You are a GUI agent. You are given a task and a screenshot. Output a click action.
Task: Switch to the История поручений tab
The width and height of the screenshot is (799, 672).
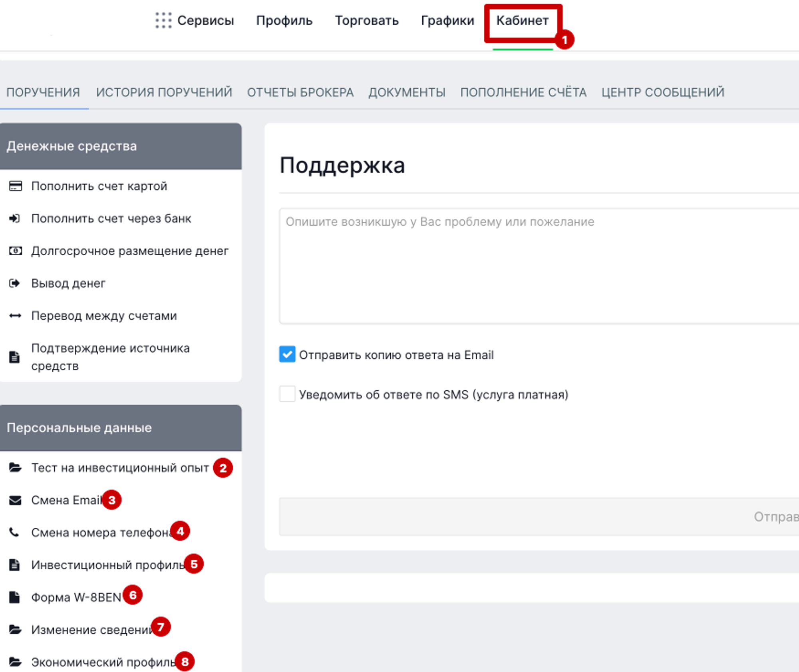click(x=164, y=92)
